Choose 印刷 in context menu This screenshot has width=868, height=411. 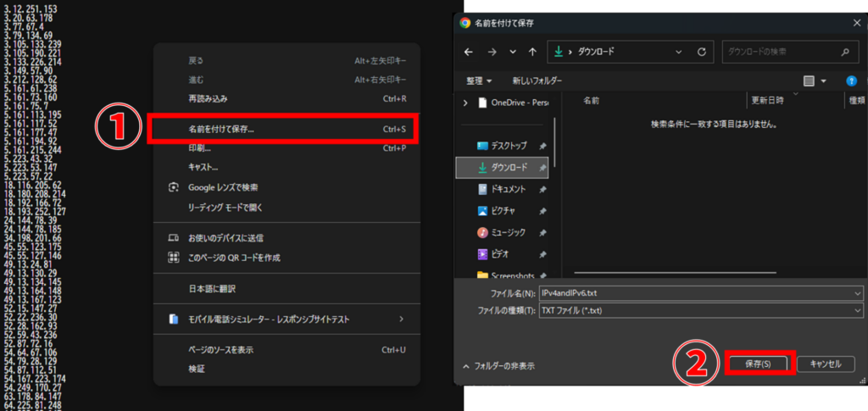287,148
